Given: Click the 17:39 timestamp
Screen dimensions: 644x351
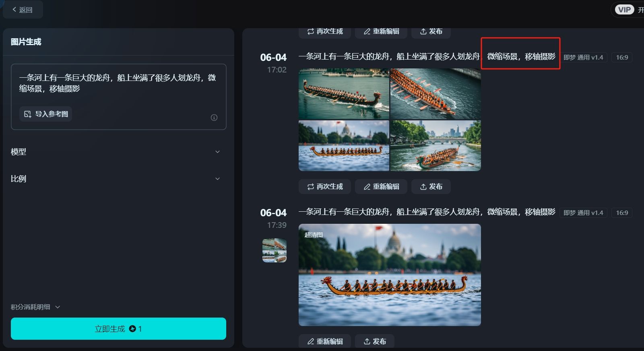Looking at the screenshot, I should pyautogui.click(x=277, y=225).
